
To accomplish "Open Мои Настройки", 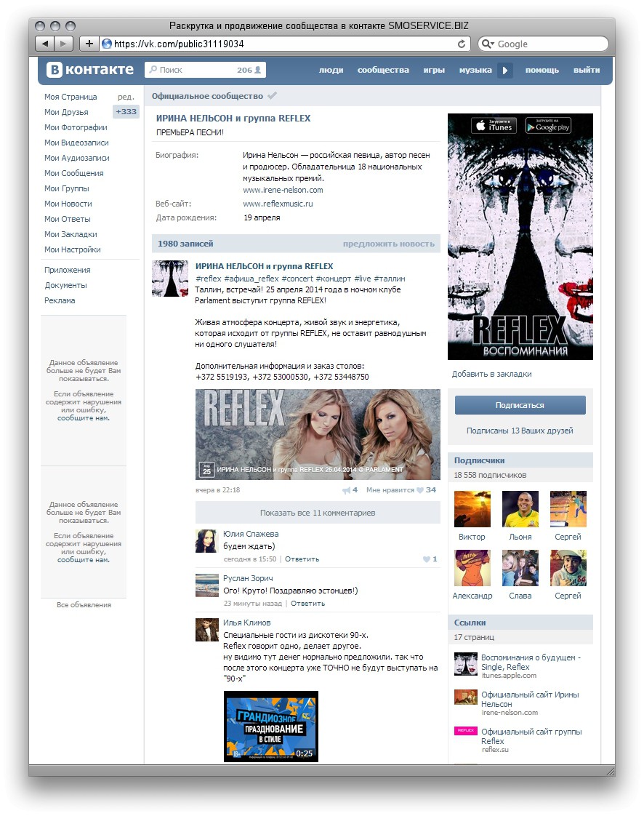I will click(x=72, y=249).
